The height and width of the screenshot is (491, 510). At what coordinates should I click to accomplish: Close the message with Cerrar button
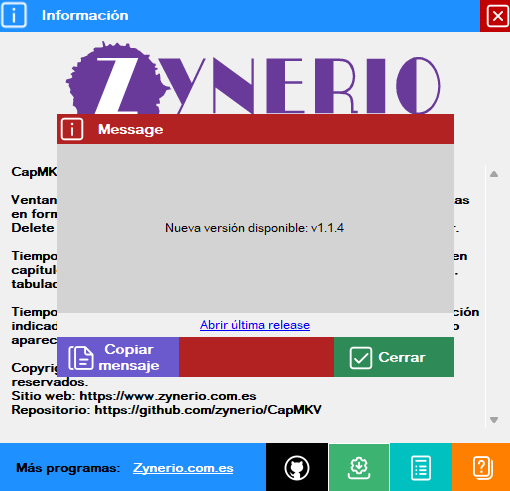394,357
